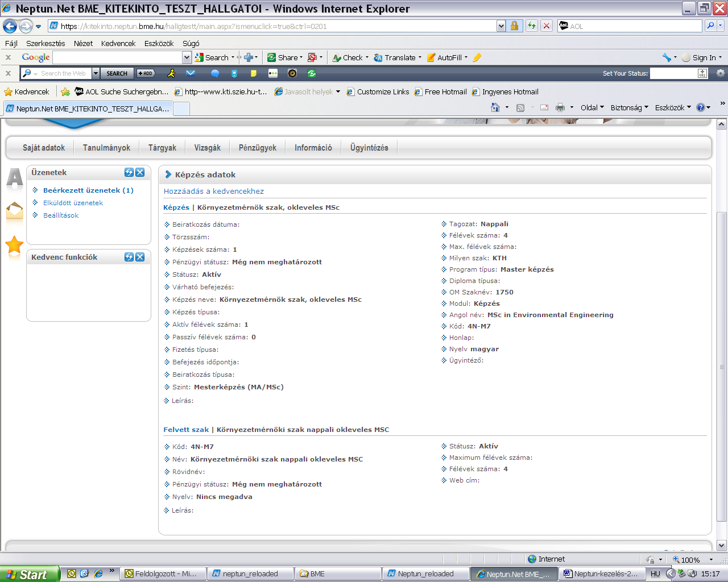
Task: Click the blue Help question mark icon
Action: coord(701,107)
